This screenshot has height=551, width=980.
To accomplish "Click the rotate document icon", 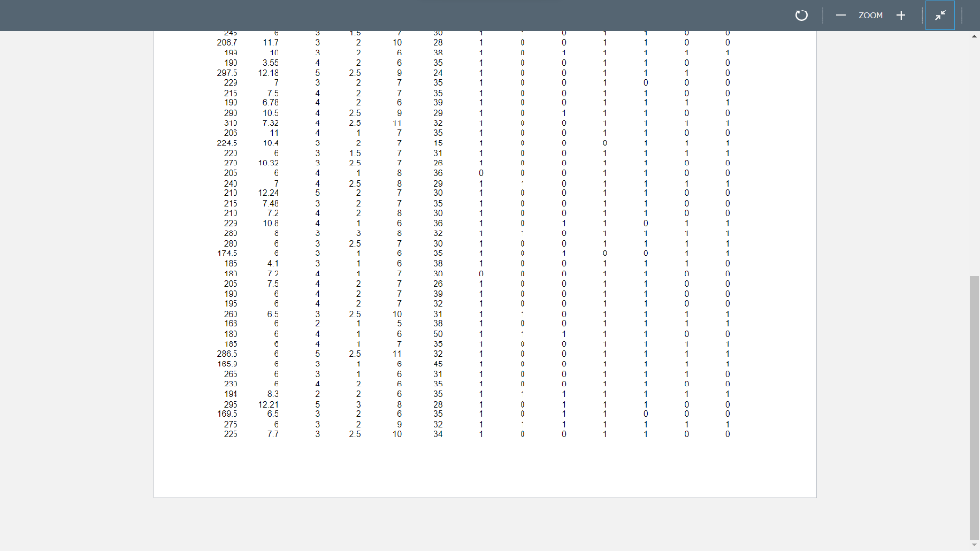I will tap(801, 15).
